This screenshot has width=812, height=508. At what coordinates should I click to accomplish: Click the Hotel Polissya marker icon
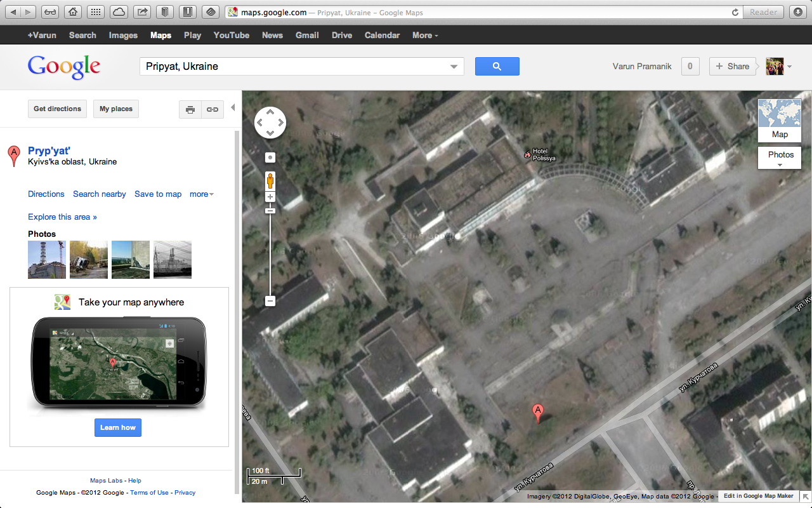point(527,154)
